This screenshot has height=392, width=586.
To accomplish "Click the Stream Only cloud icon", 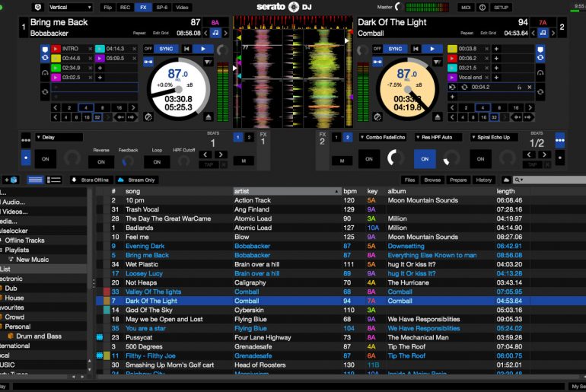I will (121, 180).
